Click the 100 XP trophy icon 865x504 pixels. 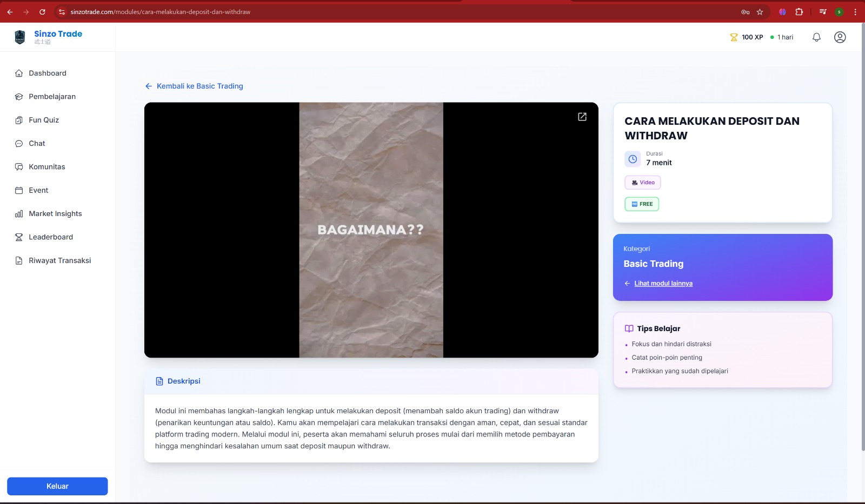coord(734,37)
